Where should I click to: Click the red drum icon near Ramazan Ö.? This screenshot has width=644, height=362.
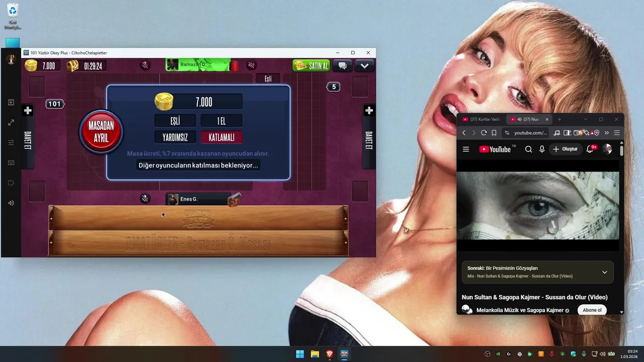pyautogui.click(x=234, y=66)
